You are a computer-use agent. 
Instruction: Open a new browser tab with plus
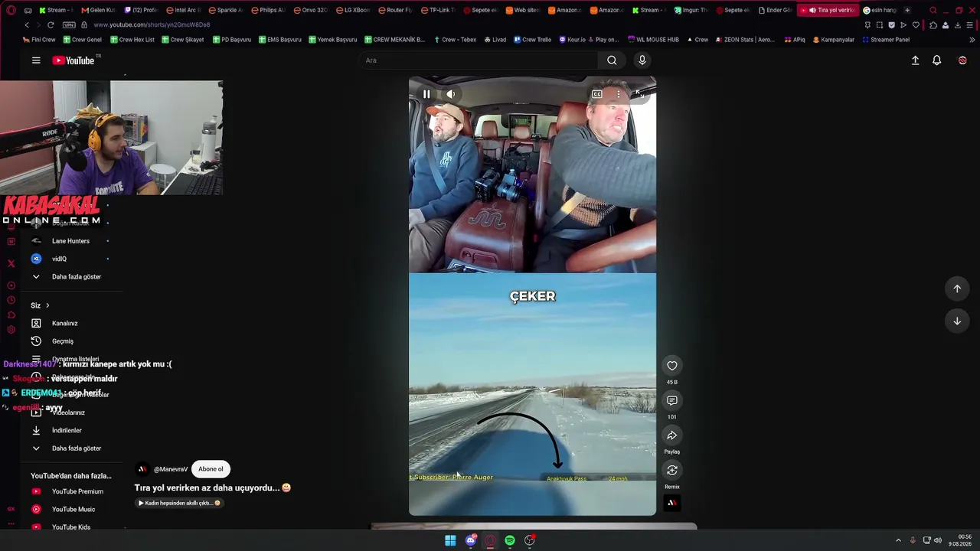coord(907,10)
